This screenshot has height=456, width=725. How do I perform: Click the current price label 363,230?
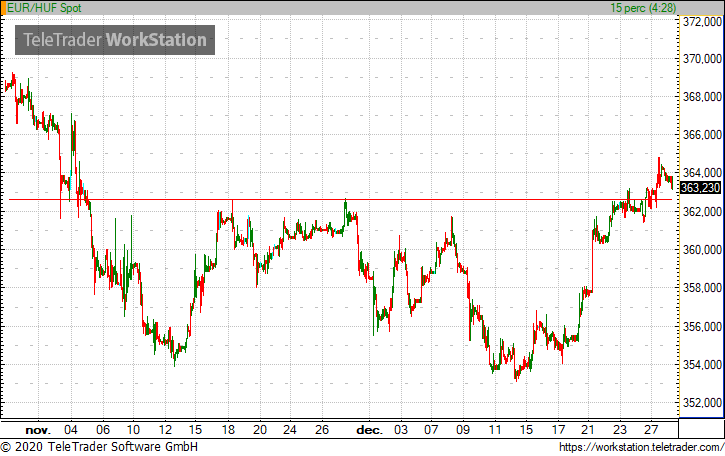tap(700, 188)
